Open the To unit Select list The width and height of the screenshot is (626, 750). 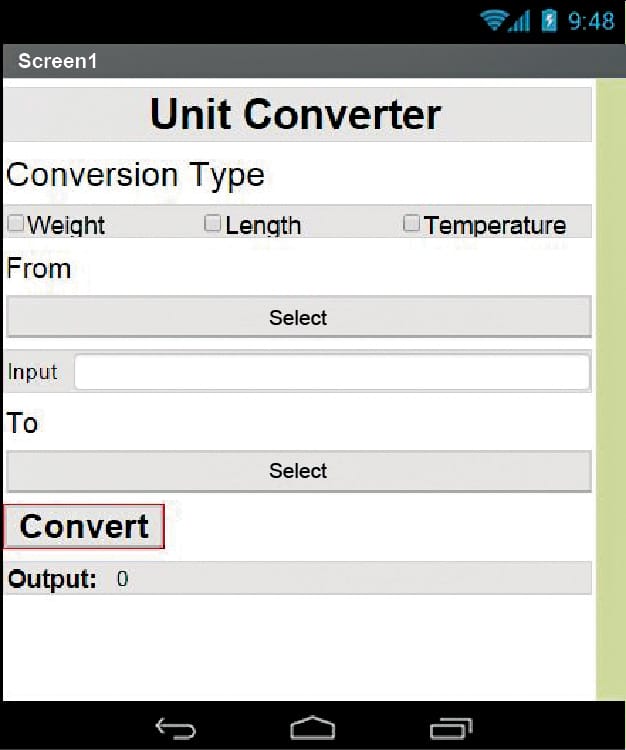298,471
